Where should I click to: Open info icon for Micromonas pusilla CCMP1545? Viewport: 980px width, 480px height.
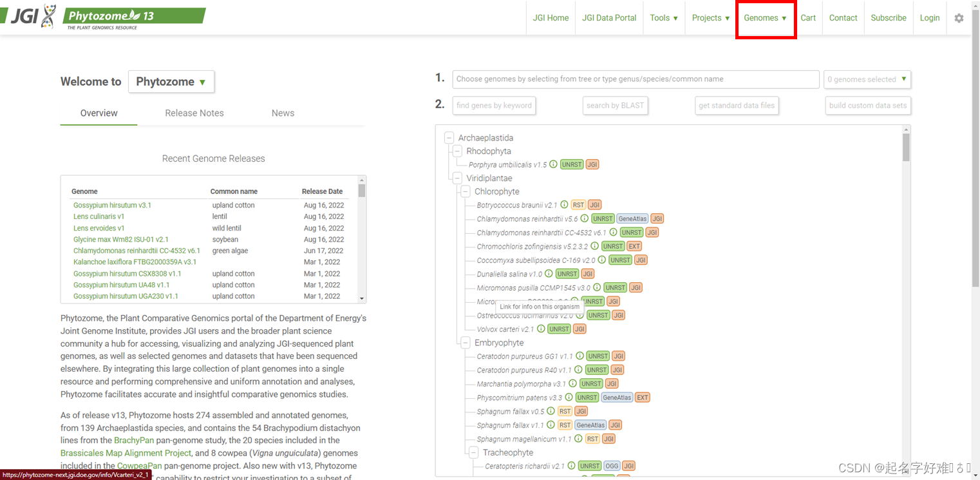(597, 287)
